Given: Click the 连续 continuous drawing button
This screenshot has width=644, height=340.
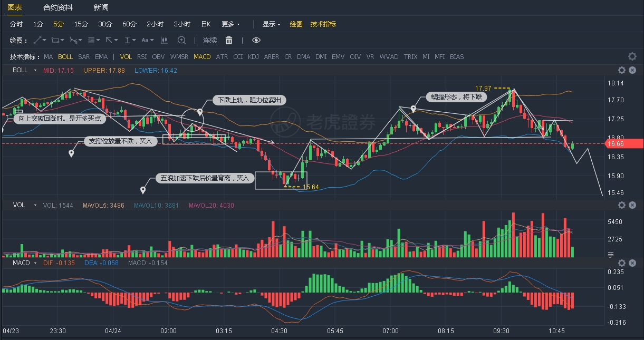Looking at the screenshot, I should 210,40.
